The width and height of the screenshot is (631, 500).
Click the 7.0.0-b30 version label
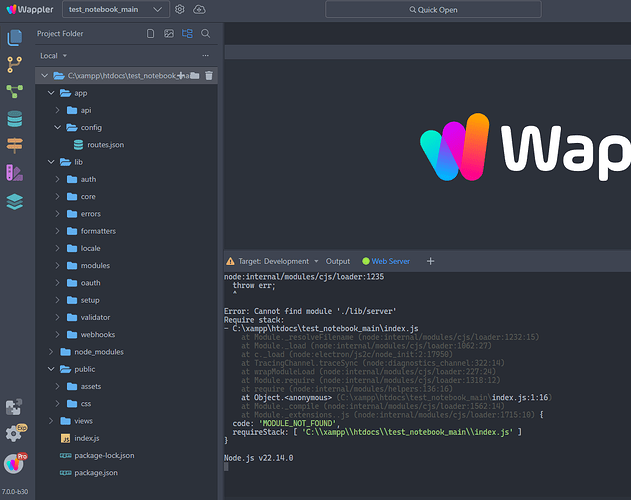[15, 492]
